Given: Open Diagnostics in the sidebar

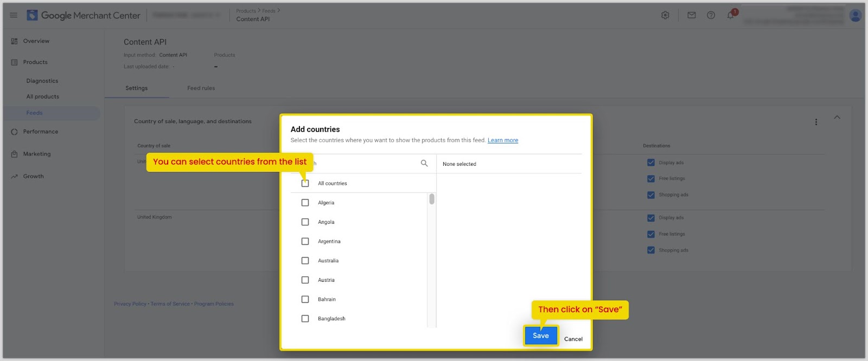Looking at the screenshot, I should pos(42,81).
